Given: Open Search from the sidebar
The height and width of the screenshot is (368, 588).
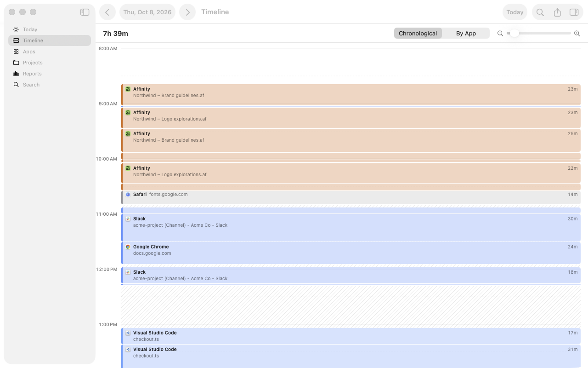Looking at the screenshot, I should click(50, 85).
